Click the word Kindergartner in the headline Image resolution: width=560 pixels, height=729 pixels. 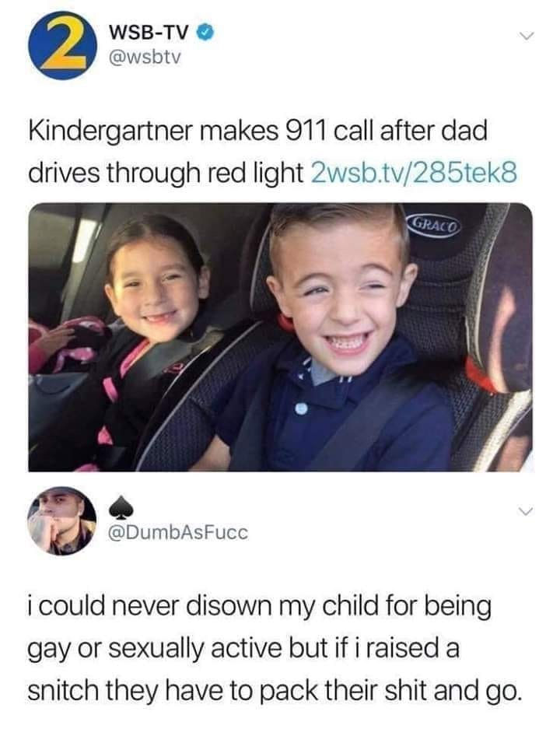point(110,131)
